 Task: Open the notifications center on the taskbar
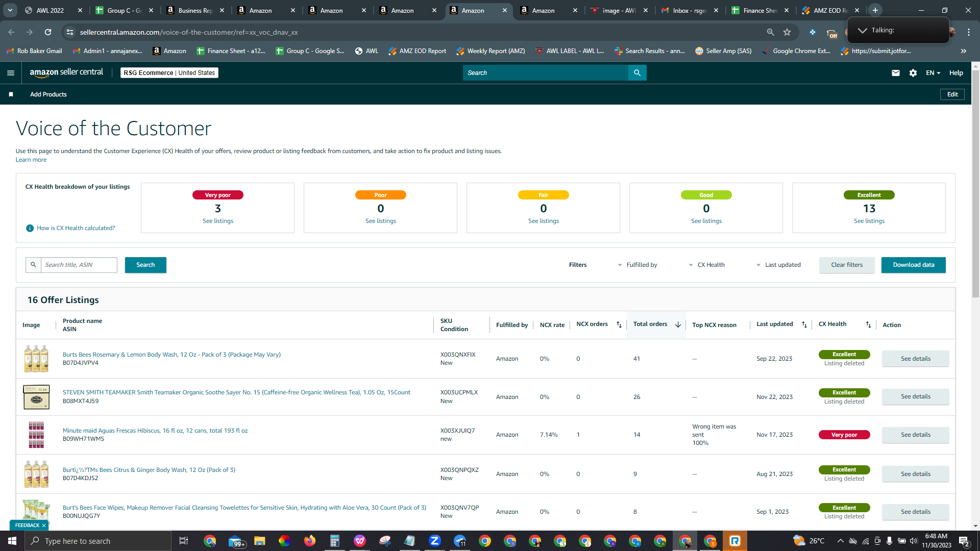pos(964,541)
